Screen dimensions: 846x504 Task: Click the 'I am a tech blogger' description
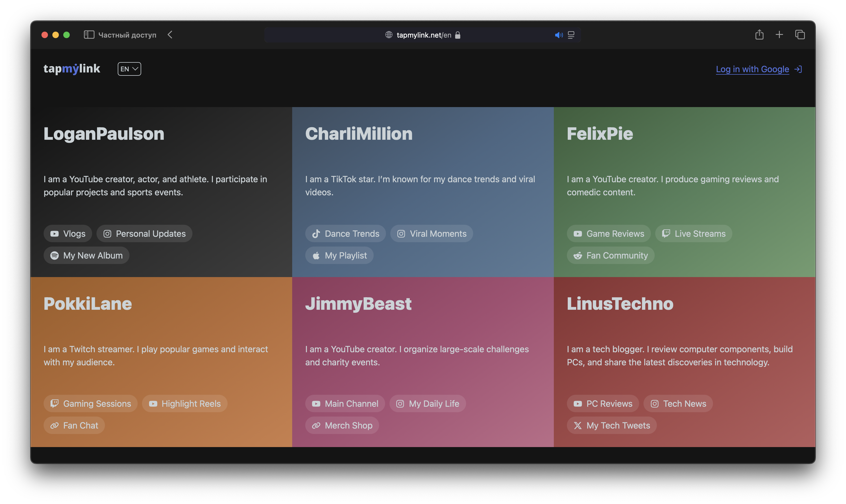680,356
